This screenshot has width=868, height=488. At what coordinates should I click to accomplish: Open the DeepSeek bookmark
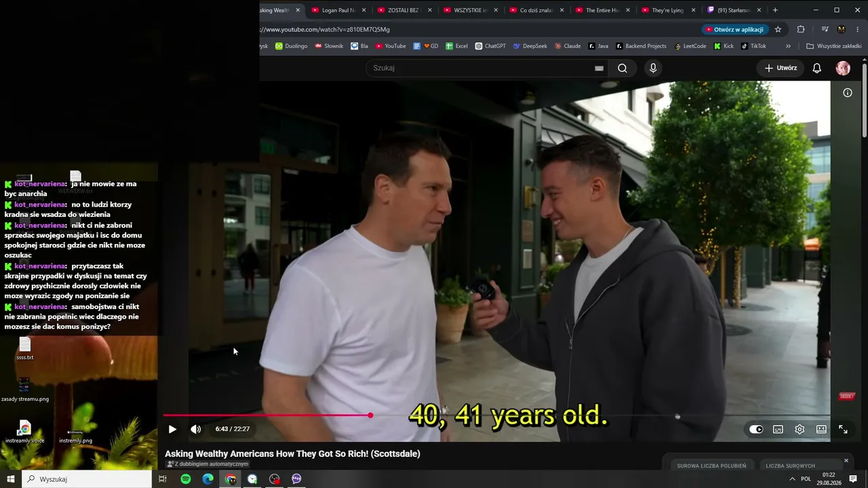click(530, 46)
